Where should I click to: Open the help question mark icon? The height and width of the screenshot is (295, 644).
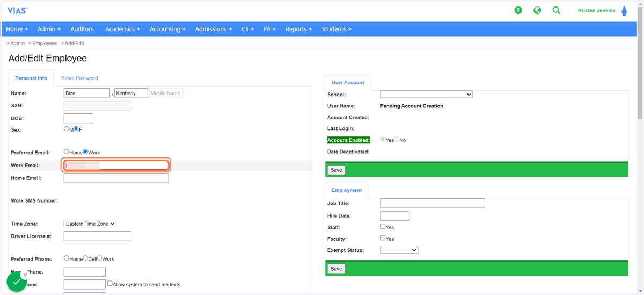pos(518,10)
